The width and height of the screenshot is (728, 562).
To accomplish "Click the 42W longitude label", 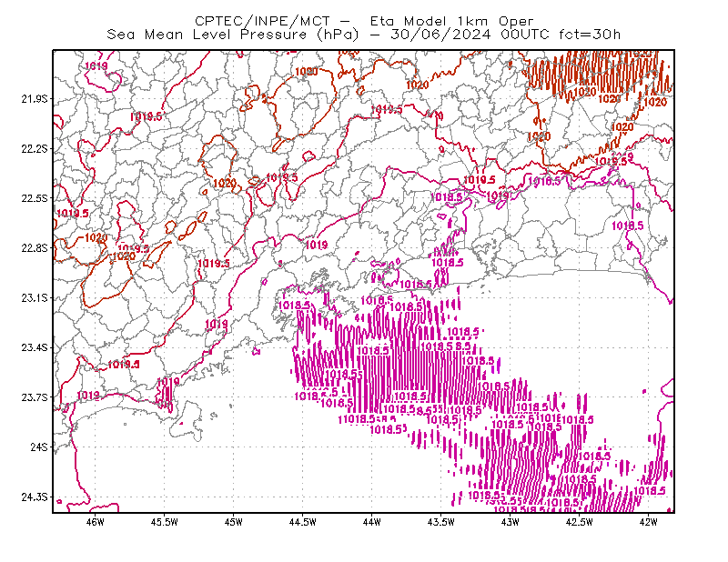I will 649,522.
